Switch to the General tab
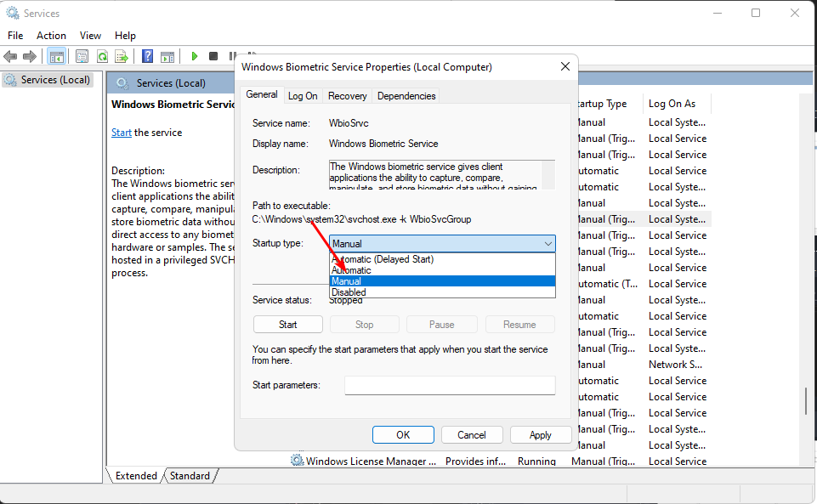This screenshot has width=817, height=504. [x=262, y=94]
